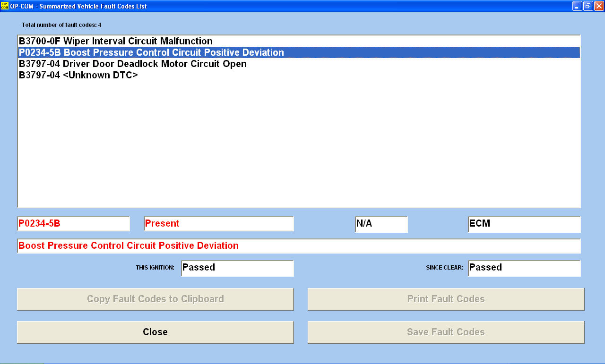The height and width of the screenshot is (364, 605).
Task: Click the N/A field
Action: click(x=381, y=224)
